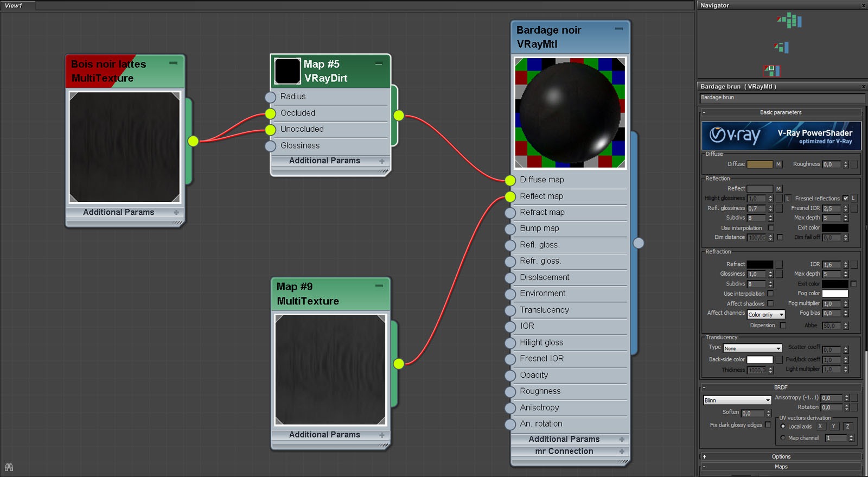Screen dimensions: 868x477
Task: Enable the Dim distance checkbox
Action: tap(780, 237)
